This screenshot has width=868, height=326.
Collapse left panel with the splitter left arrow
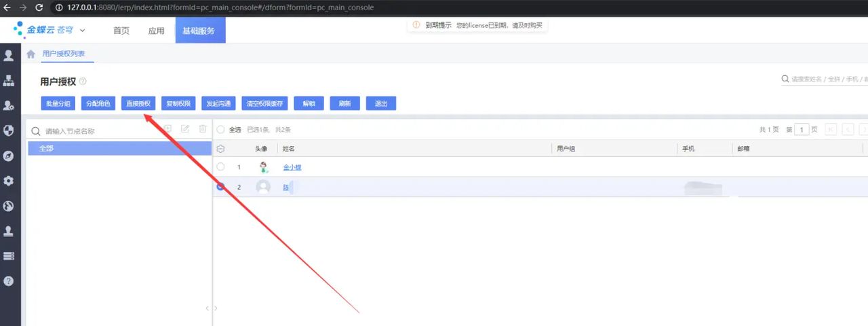pos(208,308)
